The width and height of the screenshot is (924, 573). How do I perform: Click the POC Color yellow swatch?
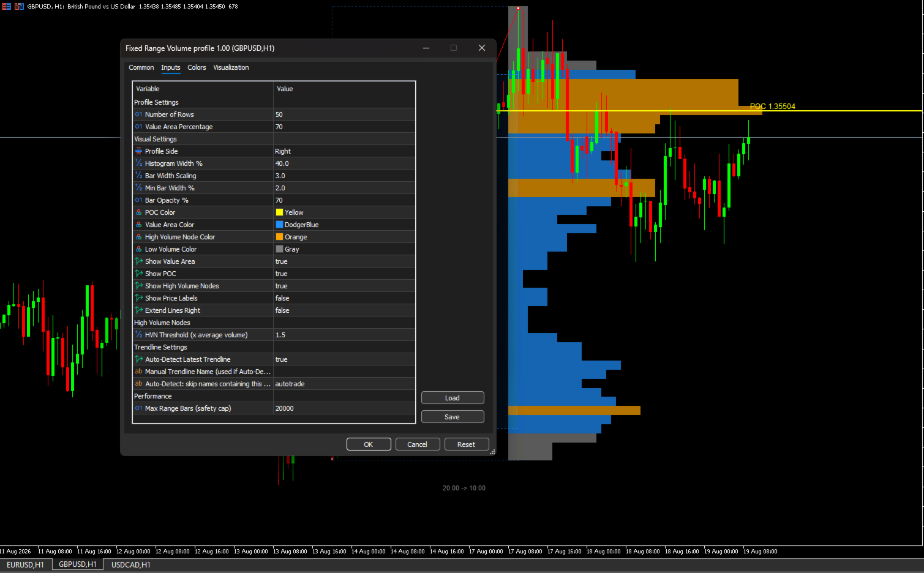279,212
